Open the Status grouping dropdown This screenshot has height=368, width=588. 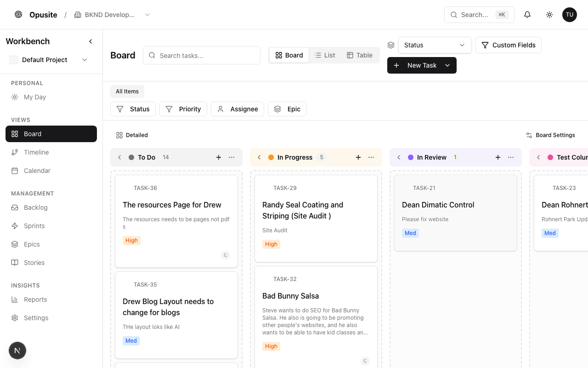coord(434,45)
